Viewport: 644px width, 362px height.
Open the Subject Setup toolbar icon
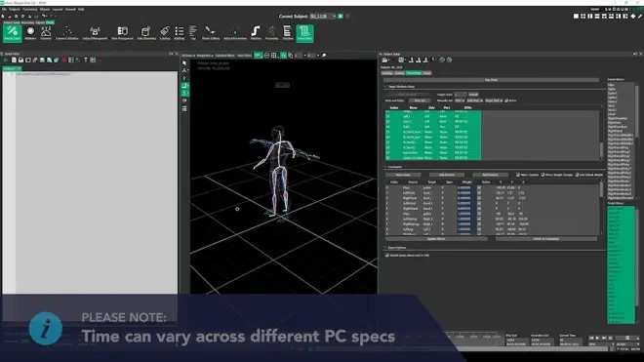pyautogui.click(x=12, y=33)
